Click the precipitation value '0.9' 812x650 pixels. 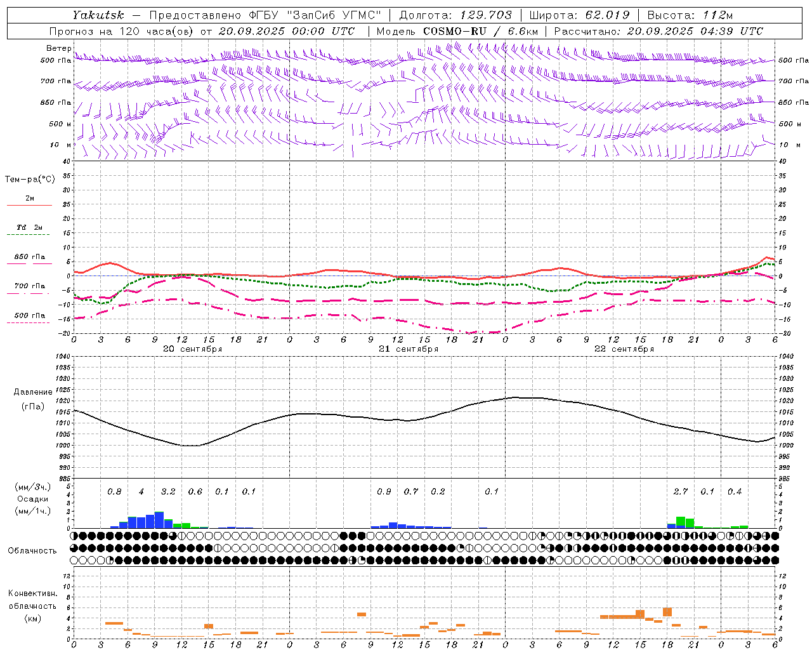point(384,492)
